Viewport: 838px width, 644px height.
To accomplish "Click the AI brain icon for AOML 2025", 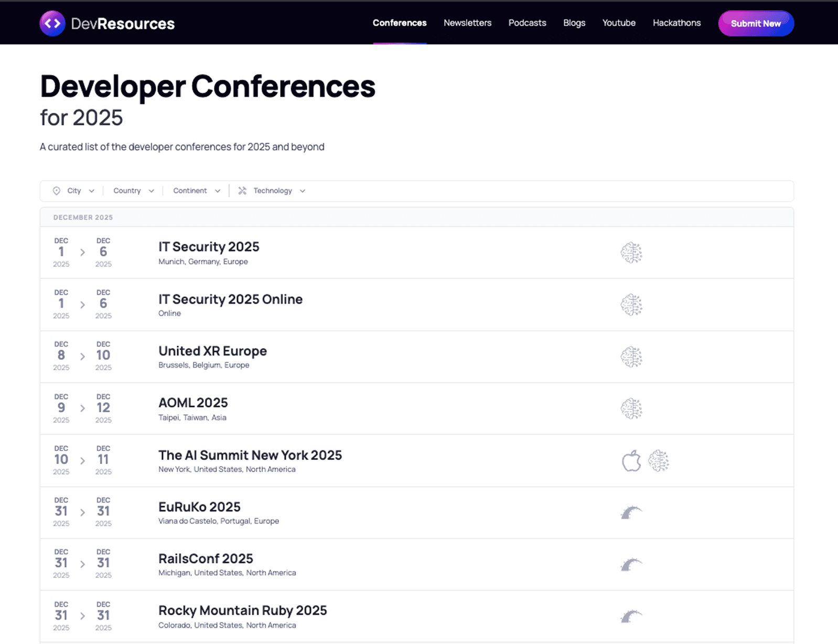I will pos(631,409).
